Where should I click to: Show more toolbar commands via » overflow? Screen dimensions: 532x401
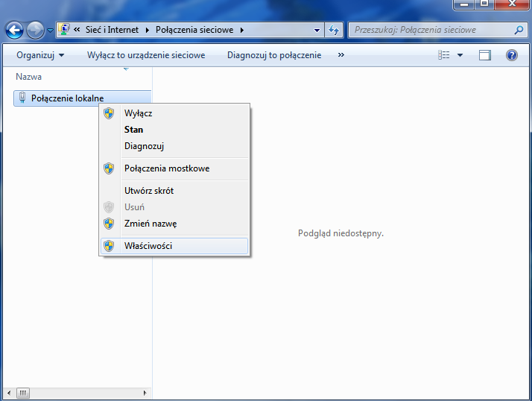click(341, 54)
